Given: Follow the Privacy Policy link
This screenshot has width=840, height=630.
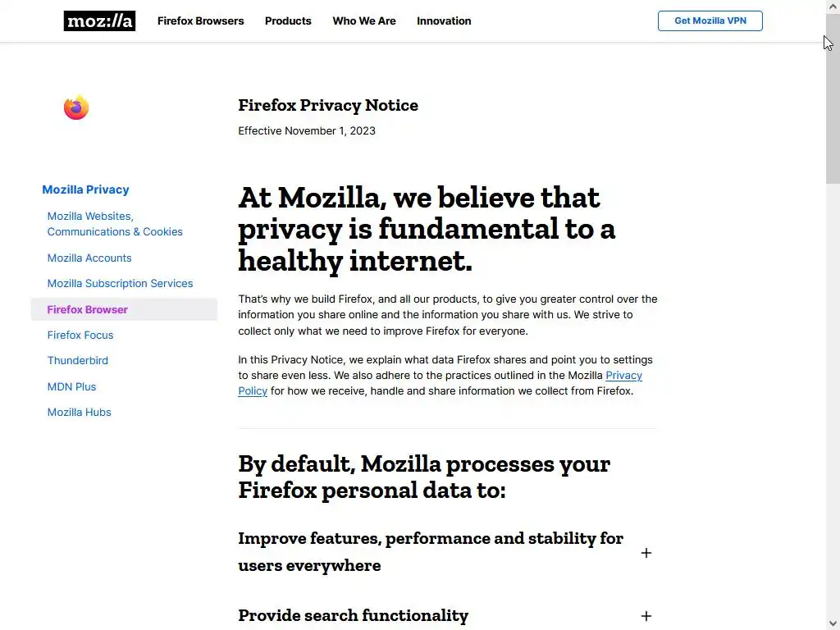Looking at the screenshot, I should [x=623, y=376].
